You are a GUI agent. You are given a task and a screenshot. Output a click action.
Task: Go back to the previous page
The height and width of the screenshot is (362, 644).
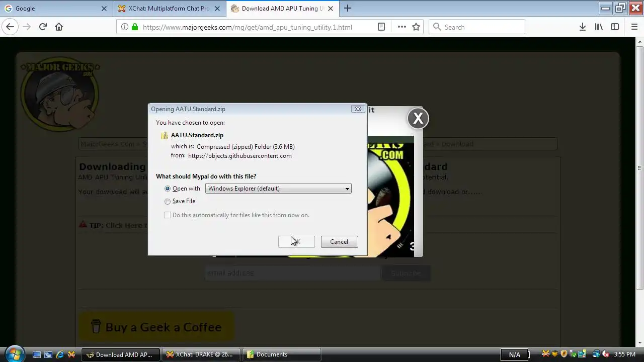pyautogui.click(x=10, y=27)
